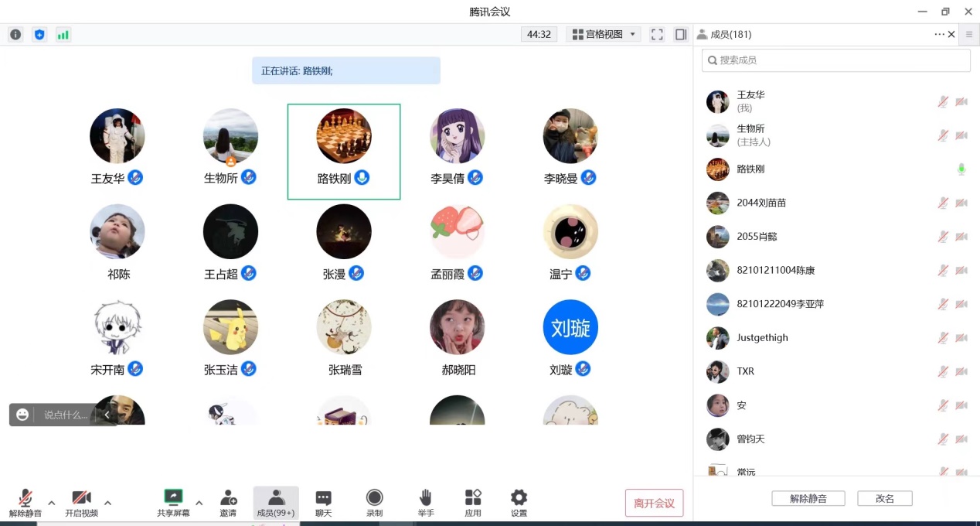Unmute microphone with 解除静音 toolbar toggle
This screenshot has height=526, width=980.
[x=26, y=502]
